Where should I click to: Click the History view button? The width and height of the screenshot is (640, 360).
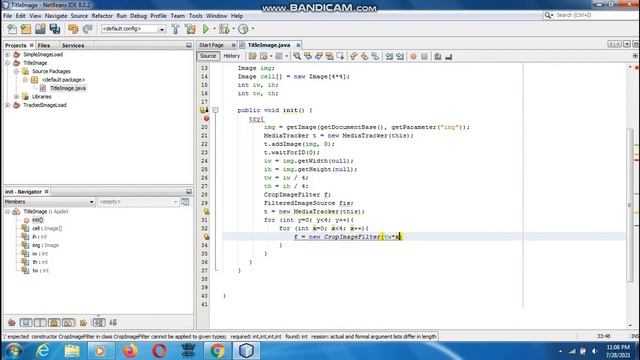pyautogui.click(x=231, y=56)
